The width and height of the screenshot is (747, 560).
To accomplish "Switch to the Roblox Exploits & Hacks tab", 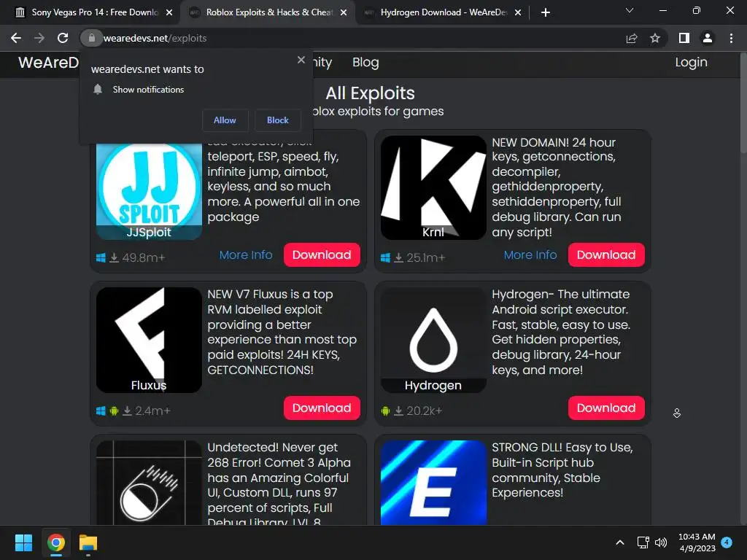I will click(269, 12).
